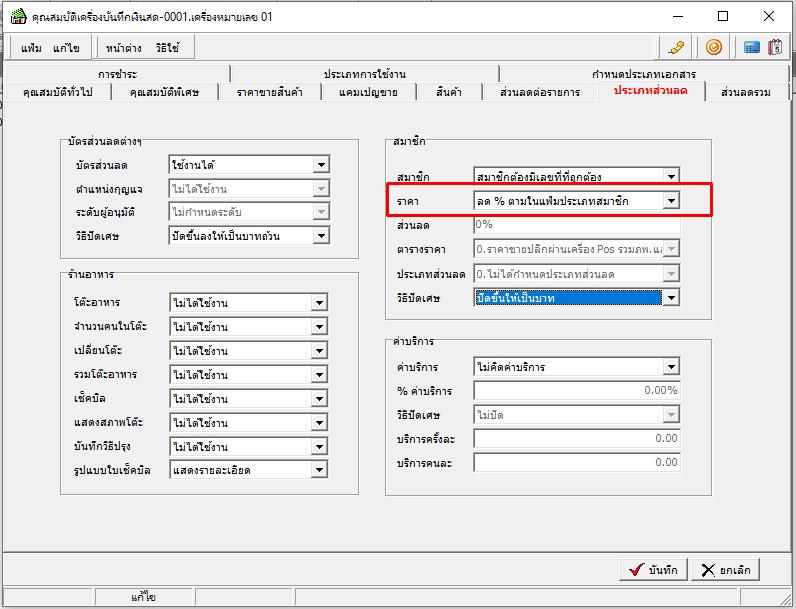Open the ค่าบริการ dropdown list
The image size is (796, 609).
(x=670, y=367)
